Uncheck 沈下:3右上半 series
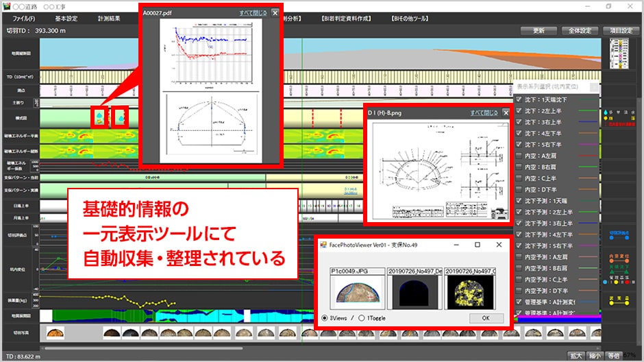644x362 pixels. pyautogui.click(x=519, y=122)
